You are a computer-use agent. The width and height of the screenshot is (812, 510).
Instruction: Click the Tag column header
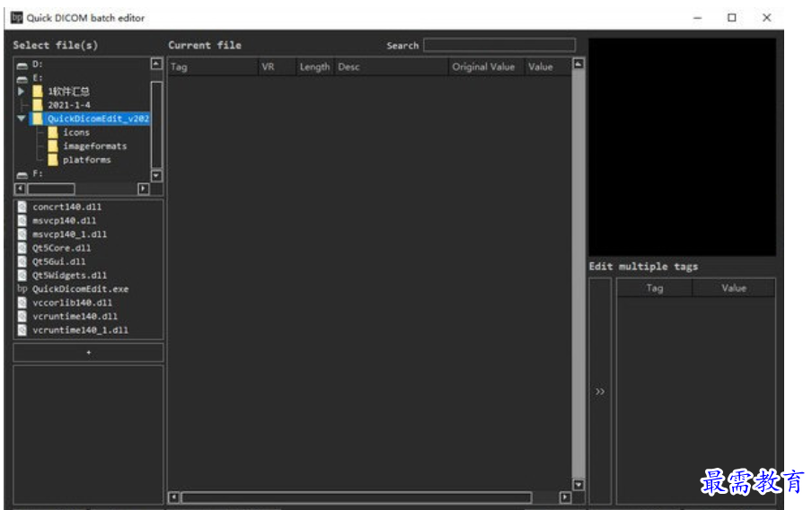212,66
